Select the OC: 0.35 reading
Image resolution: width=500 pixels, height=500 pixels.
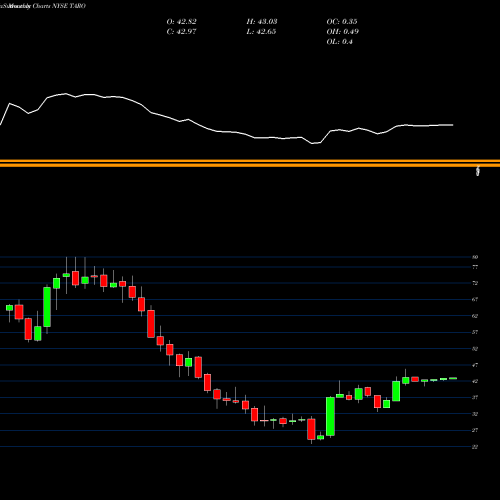[342, 22]
